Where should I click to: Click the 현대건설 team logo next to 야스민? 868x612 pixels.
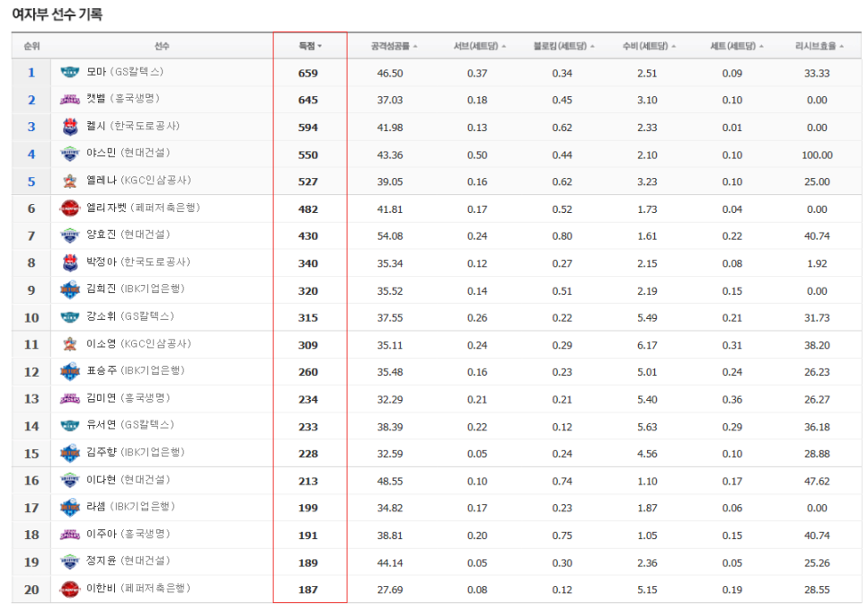pos(72,153)
